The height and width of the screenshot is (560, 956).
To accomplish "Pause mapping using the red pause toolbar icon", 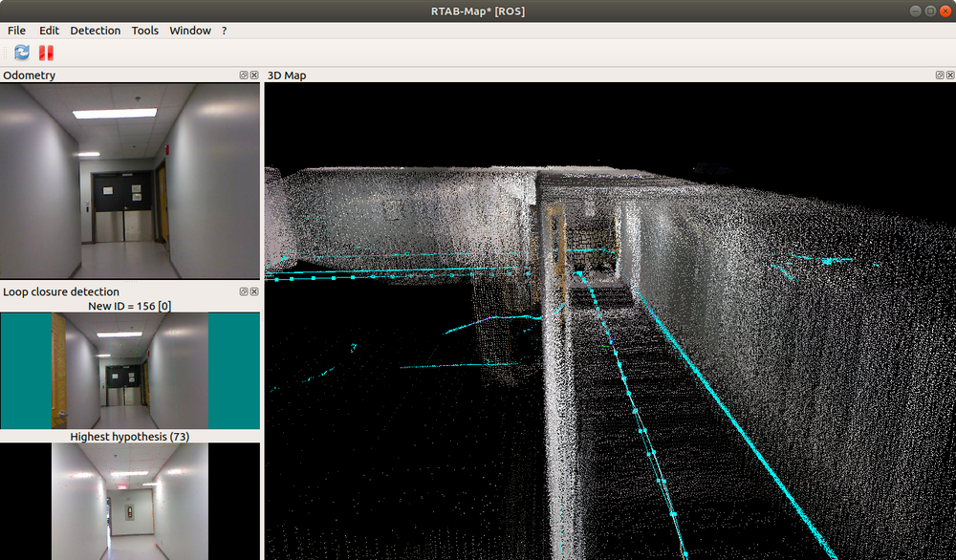I will click(x=45, y=52).
